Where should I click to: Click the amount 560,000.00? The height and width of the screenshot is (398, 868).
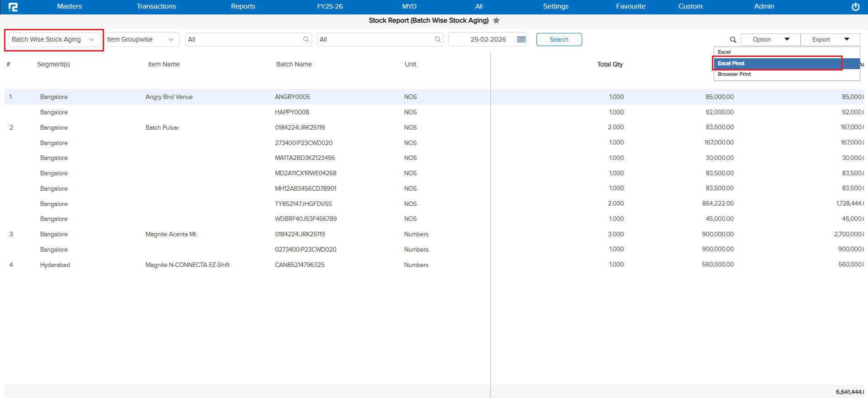tap(718, 264)
